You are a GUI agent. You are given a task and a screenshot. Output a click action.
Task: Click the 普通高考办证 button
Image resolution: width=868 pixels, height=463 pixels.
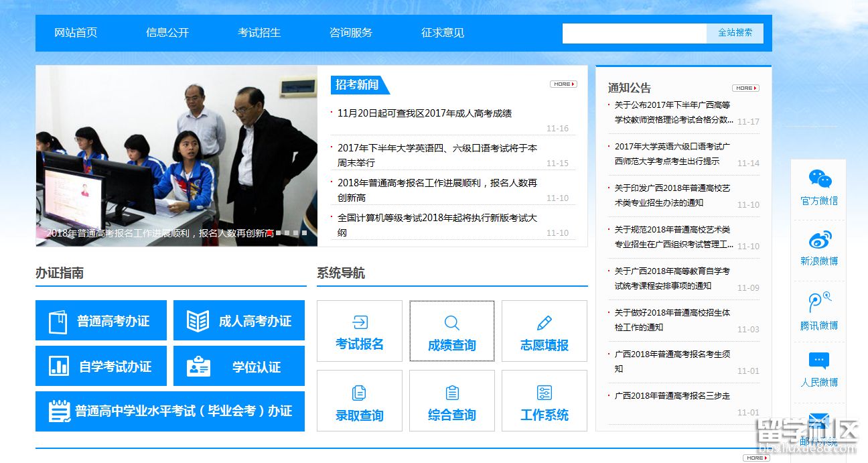pyautogui.click(x=101, y=321)
